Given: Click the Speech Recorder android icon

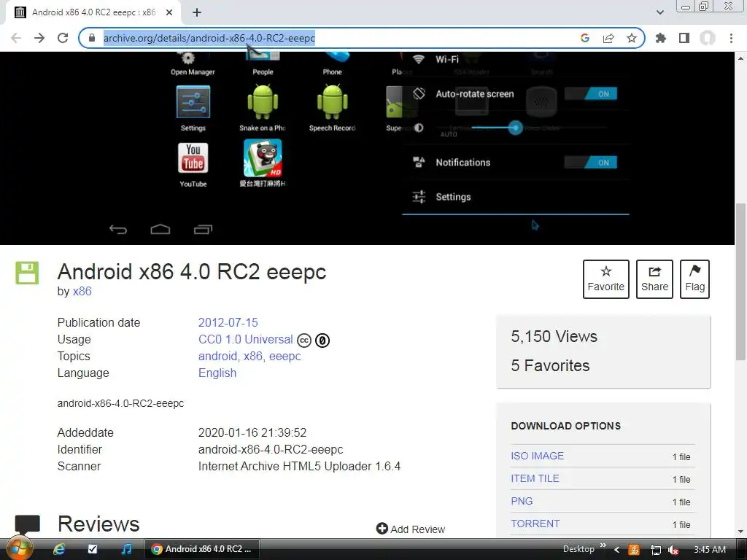Looking at the screenshot, I should [332, 102].
